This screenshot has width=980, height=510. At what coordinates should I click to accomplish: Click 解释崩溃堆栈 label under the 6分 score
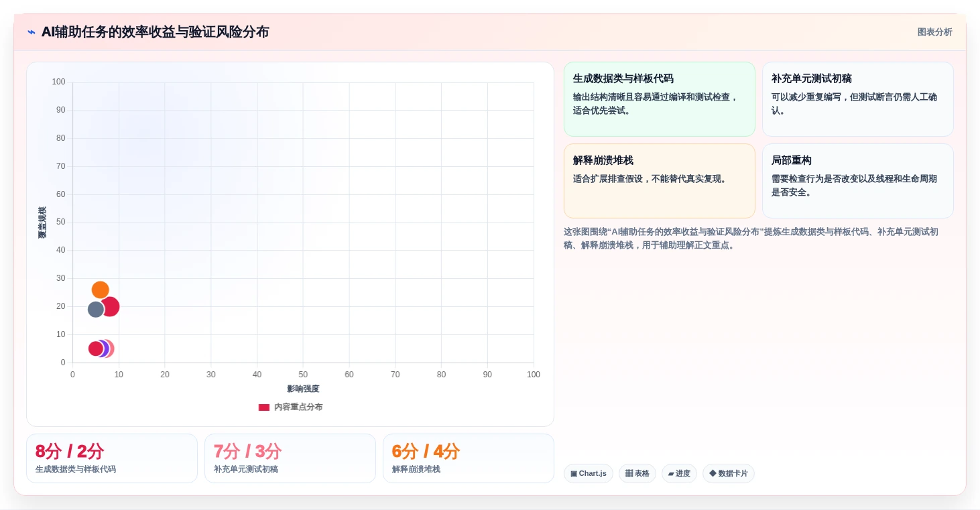click(x=416, y=469)
